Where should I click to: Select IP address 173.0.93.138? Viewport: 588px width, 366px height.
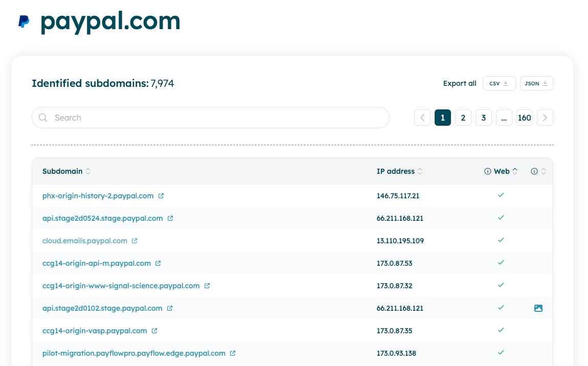click(396, 353)
